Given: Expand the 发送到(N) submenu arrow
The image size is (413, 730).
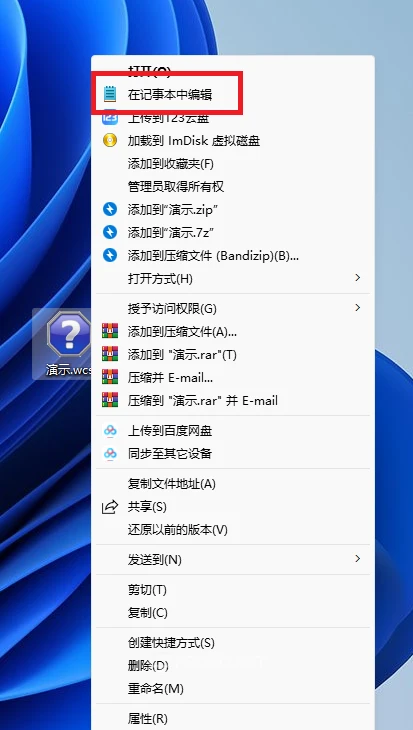Looking at the screenshot, I should pyautogui.click(x=358, y=559).
